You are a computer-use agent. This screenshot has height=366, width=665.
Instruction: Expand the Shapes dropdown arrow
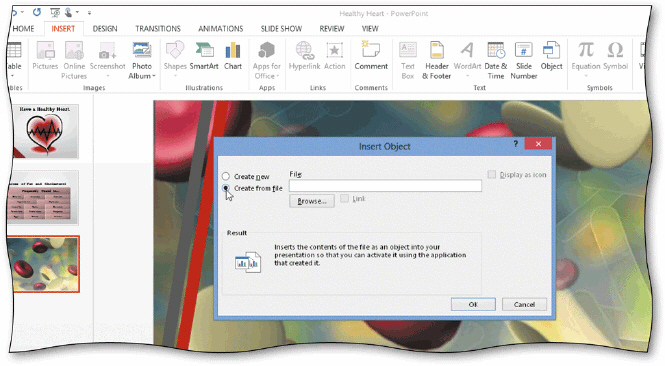[x=175, y=76]
